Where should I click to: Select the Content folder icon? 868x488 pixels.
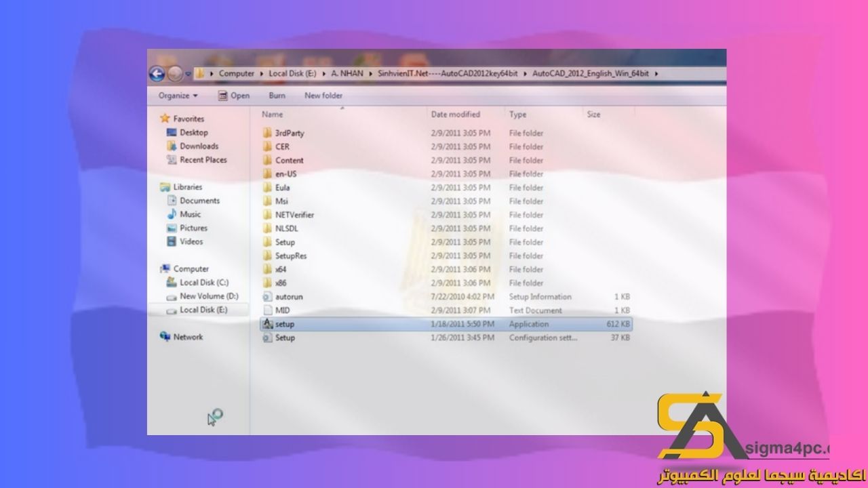[267, 160]
